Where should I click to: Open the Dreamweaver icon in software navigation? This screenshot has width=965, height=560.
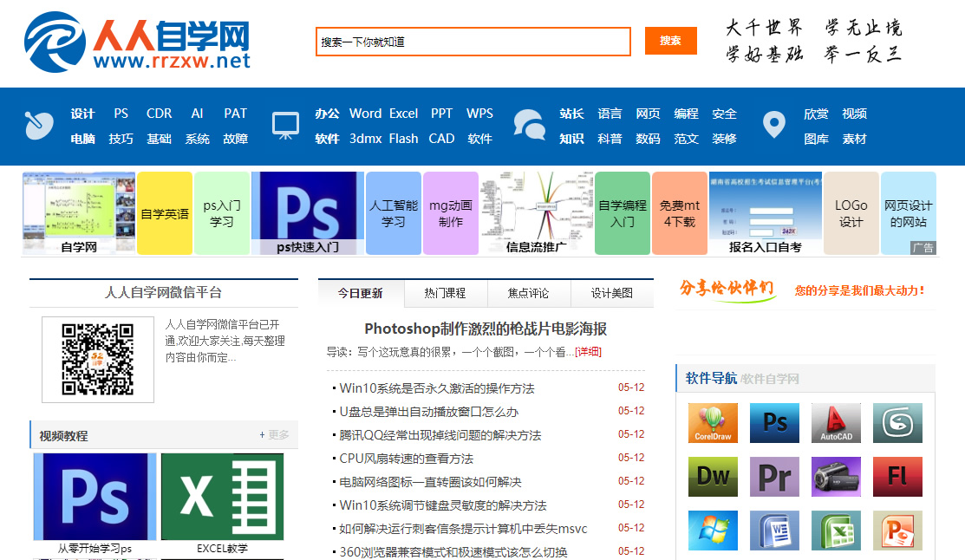pos(713,477)
